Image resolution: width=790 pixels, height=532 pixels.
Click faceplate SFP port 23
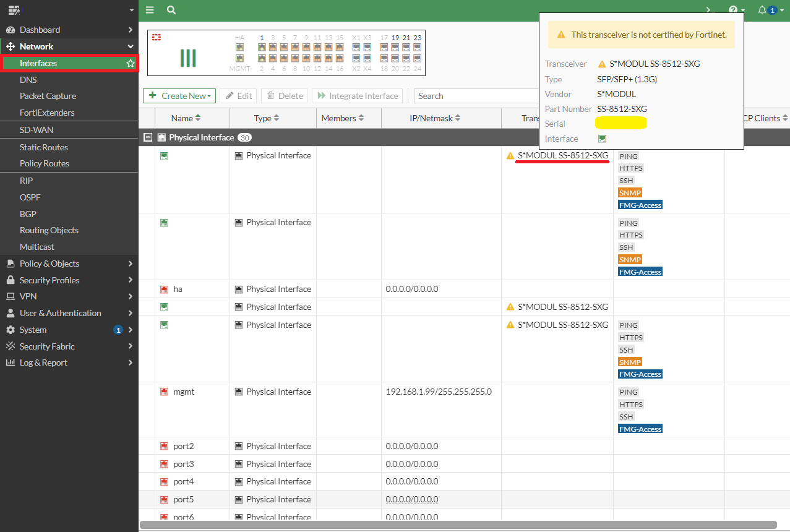418,47
